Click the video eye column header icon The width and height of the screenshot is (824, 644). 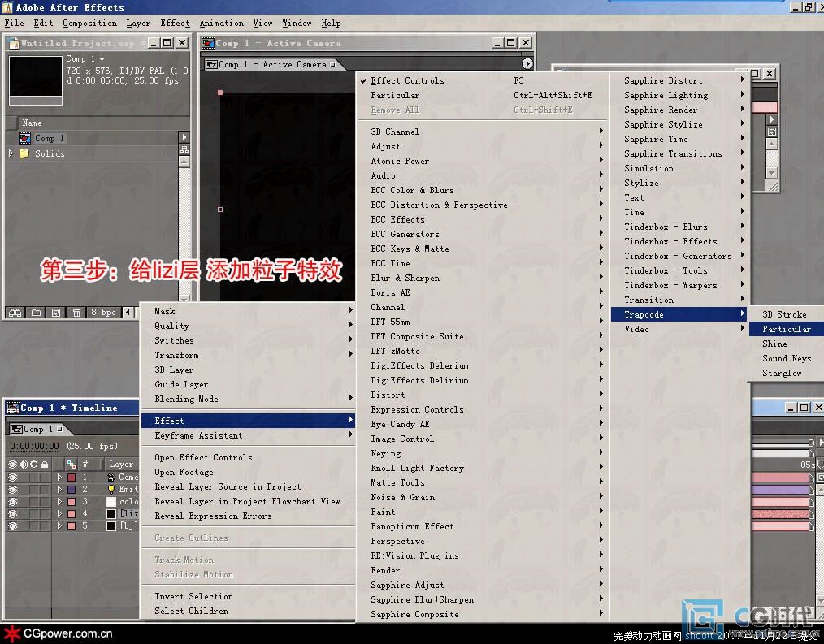13,465
